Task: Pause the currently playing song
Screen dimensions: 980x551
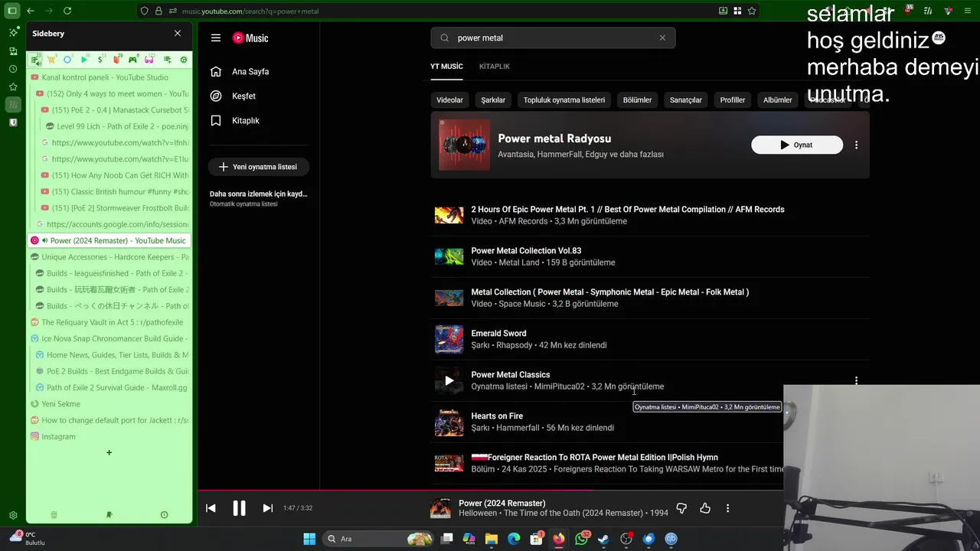Action: [x=239, y=508]
